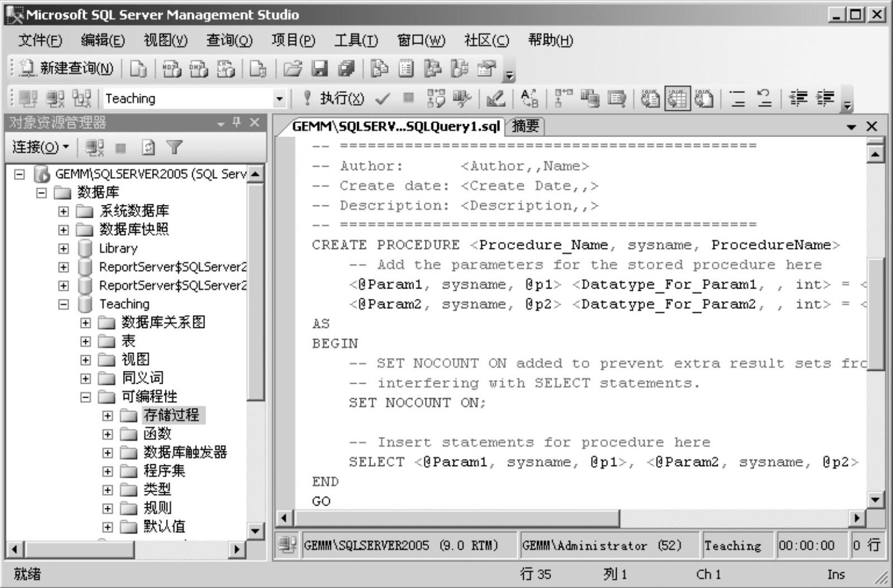Toggle Include Client Statistics icon
Viewport: 893px width, 588px height.
pyautogui.click(x=590, y=99)
